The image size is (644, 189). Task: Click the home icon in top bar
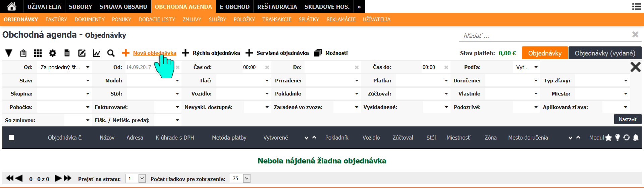(x=12, y=6)
